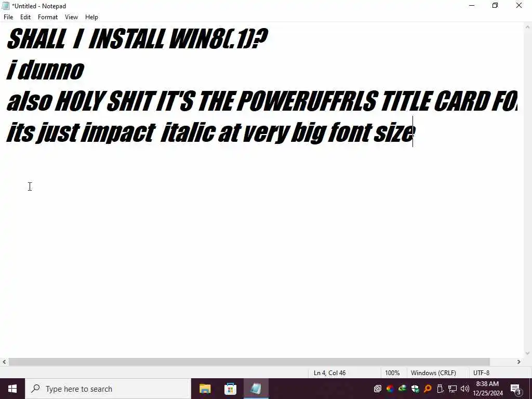Click the UTF-8 encoding status entry
Image resolution: width=532 pixels, height=399 pixels.
coord(481,373)
